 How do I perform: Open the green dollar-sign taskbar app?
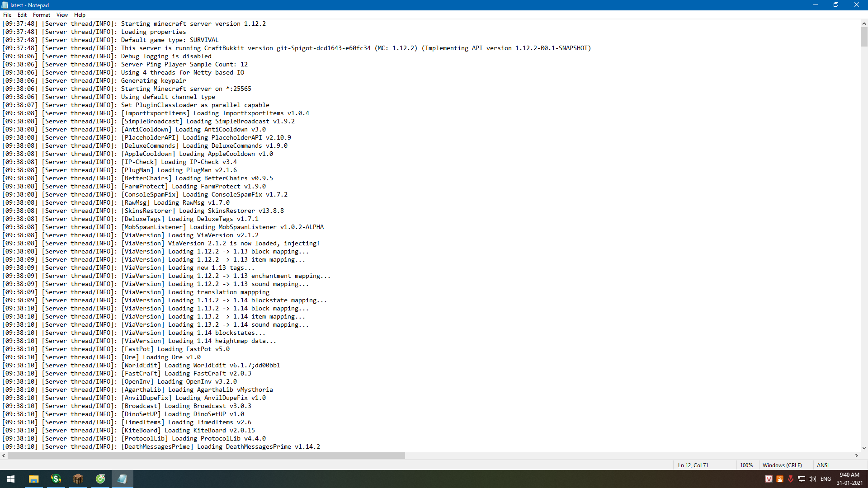tap(56, 479)
